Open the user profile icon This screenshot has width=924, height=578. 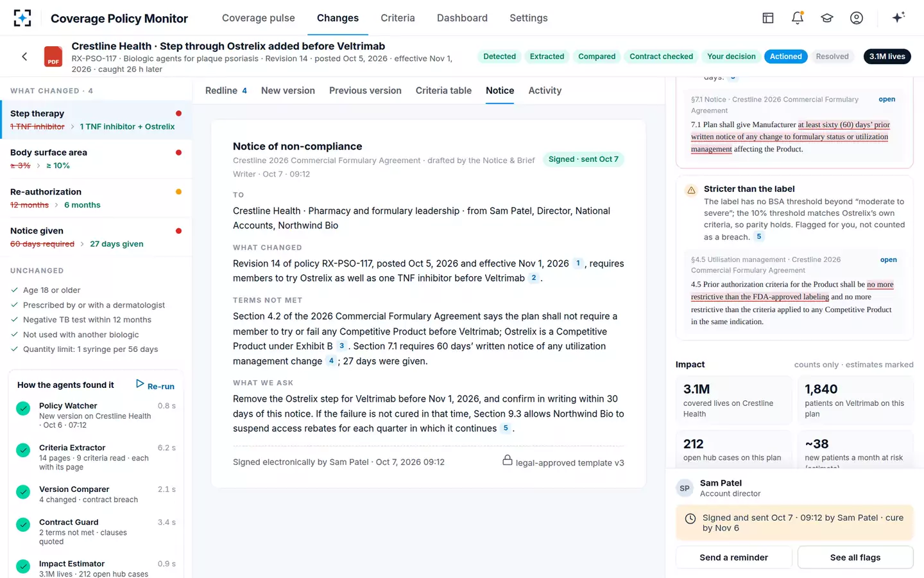[857, 18]
